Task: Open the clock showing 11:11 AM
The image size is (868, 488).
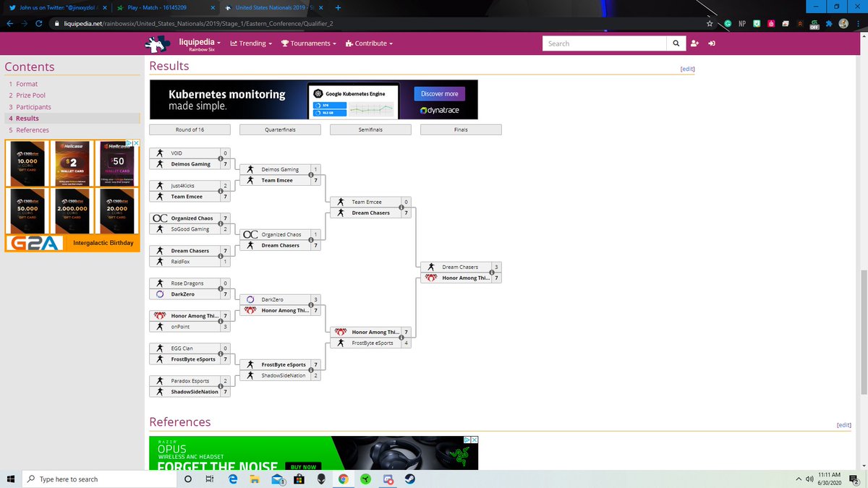Action: pyautogui.click(x=829, y=479)
